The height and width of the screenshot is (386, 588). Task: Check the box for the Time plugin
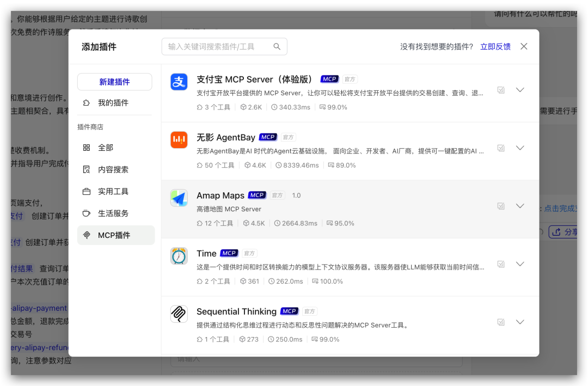[x=500, y=264]
